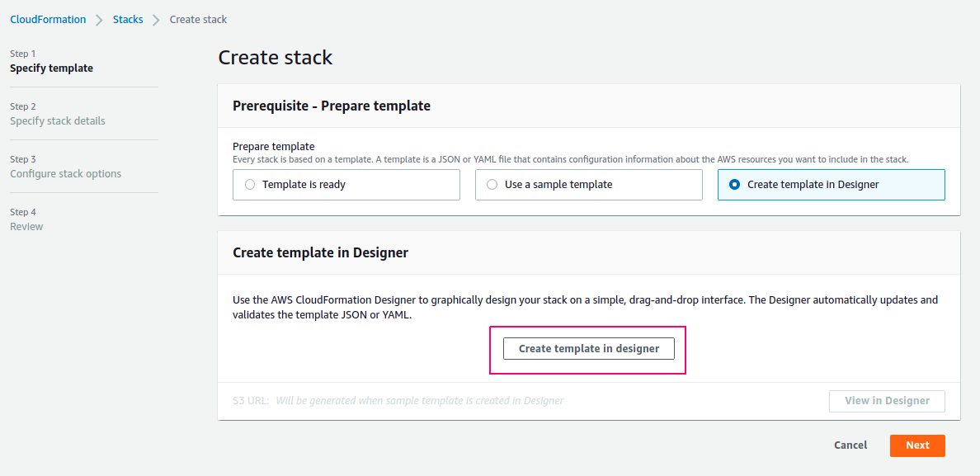The image size is (980, 476).
Task: Go to Step 2 Specify stack details
Action: (58, 115)
